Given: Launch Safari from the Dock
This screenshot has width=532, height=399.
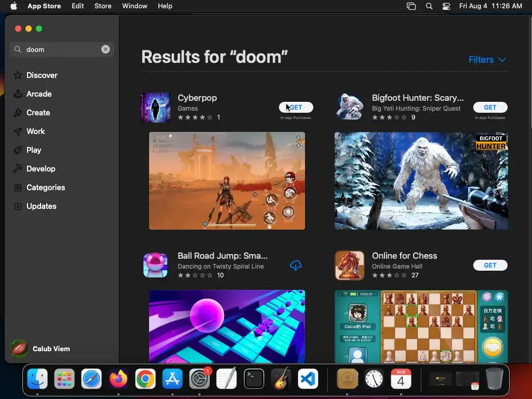Looking at the screenshot, I should click(x=91, y=379).
